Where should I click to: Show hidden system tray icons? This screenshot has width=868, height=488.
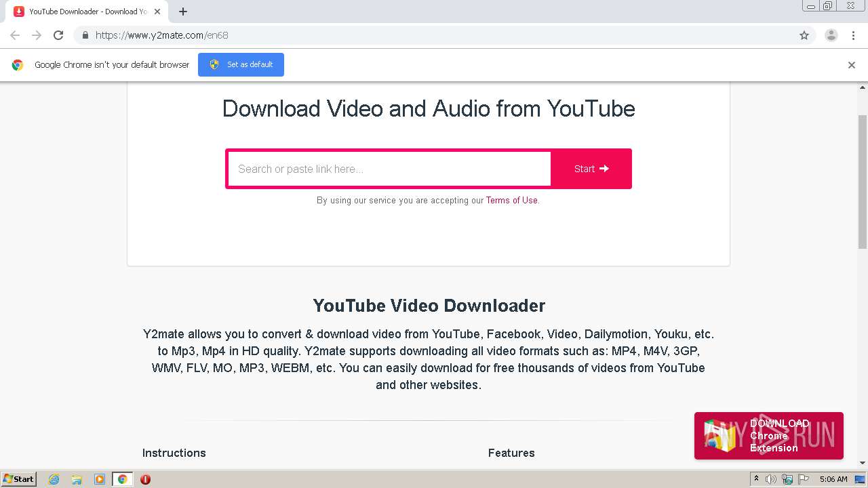(x=757, y=479)
